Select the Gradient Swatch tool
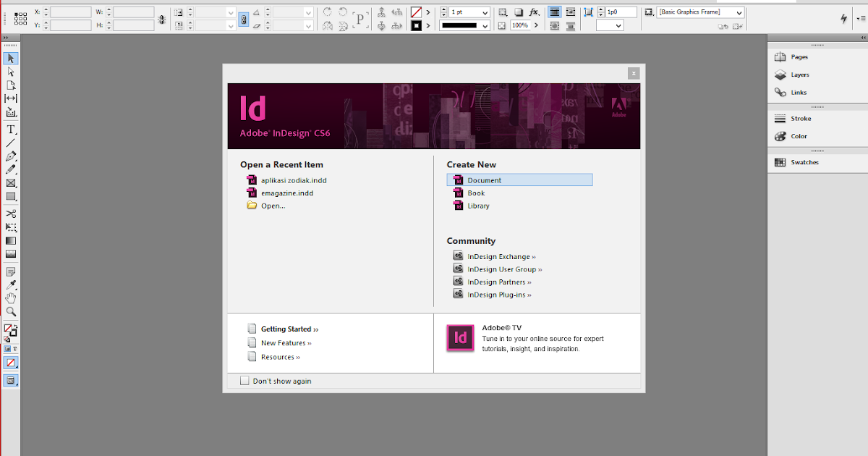868x456 pixels. pos(11,240)
